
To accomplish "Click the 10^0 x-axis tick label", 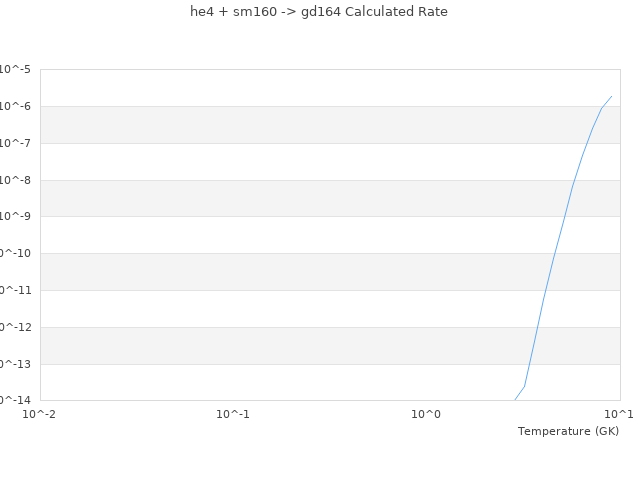I will (x=426, y=414).
